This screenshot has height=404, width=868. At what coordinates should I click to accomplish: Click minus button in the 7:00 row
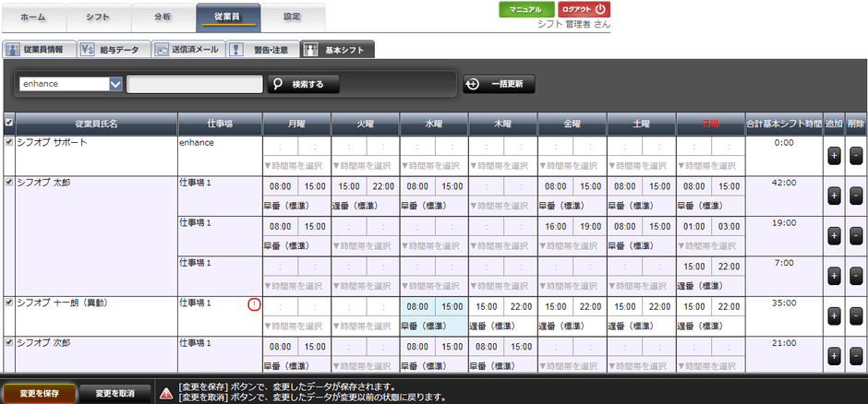click(x=855, y=276)
